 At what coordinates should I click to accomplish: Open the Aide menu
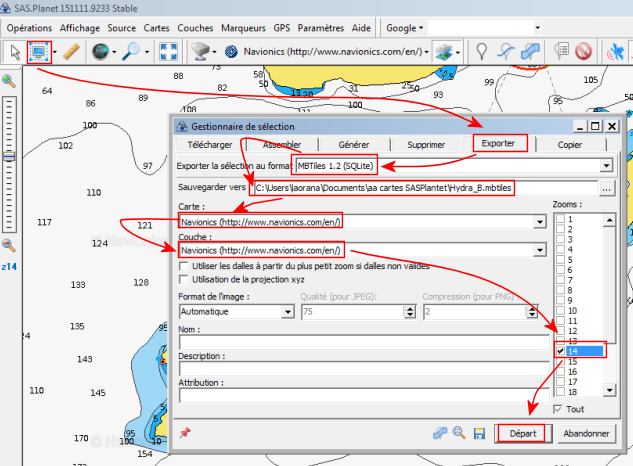tap(361, 28)
